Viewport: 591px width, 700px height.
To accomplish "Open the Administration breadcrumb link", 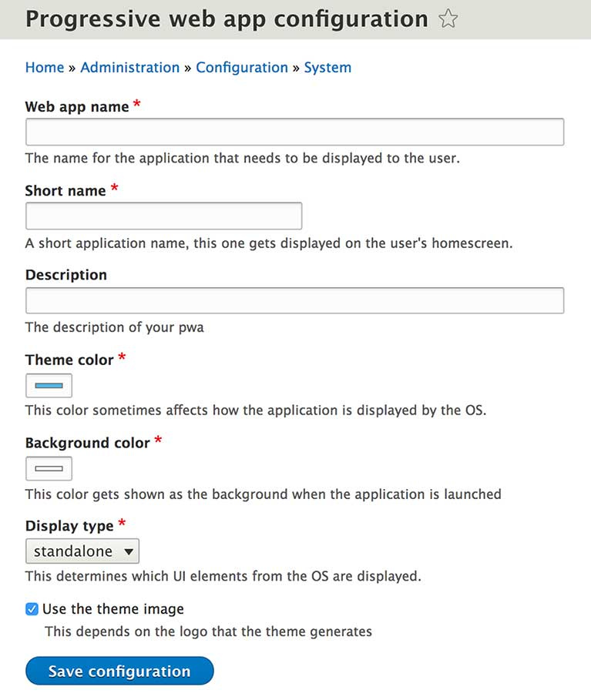I will [129, 68].
